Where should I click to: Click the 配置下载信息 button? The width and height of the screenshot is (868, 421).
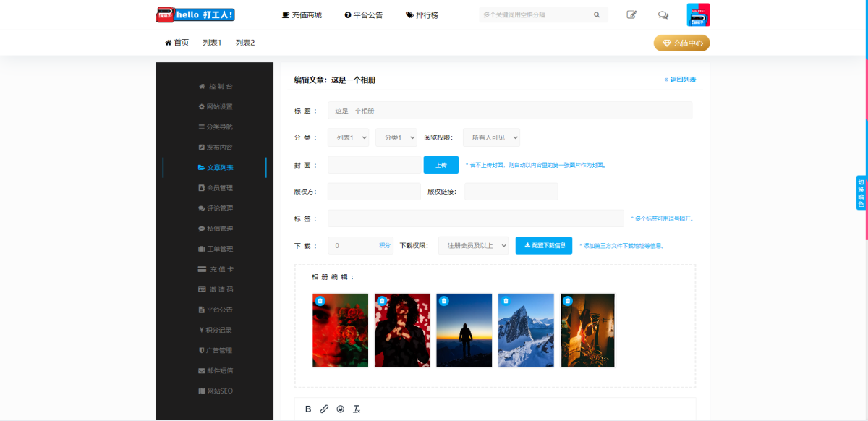tap(544, 246)
